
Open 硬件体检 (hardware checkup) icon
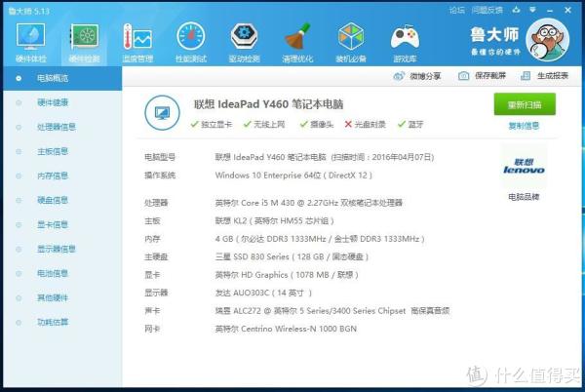(x=32, y=42)
